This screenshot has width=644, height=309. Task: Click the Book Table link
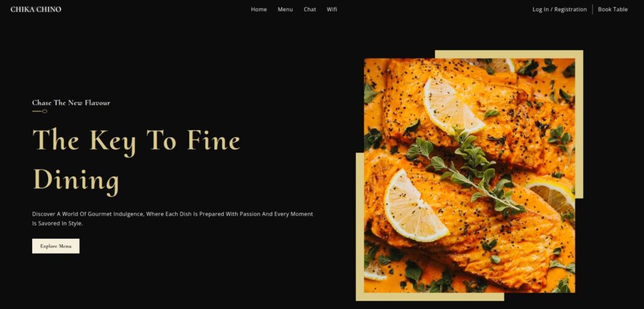613,9
